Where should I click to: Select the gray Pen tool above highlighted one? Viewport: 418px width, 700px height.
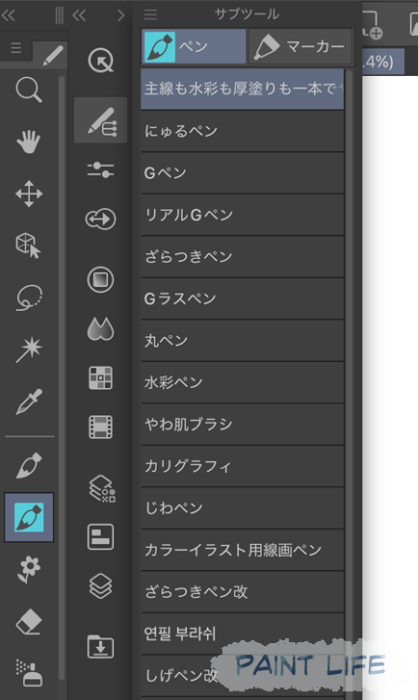point(29,465)
